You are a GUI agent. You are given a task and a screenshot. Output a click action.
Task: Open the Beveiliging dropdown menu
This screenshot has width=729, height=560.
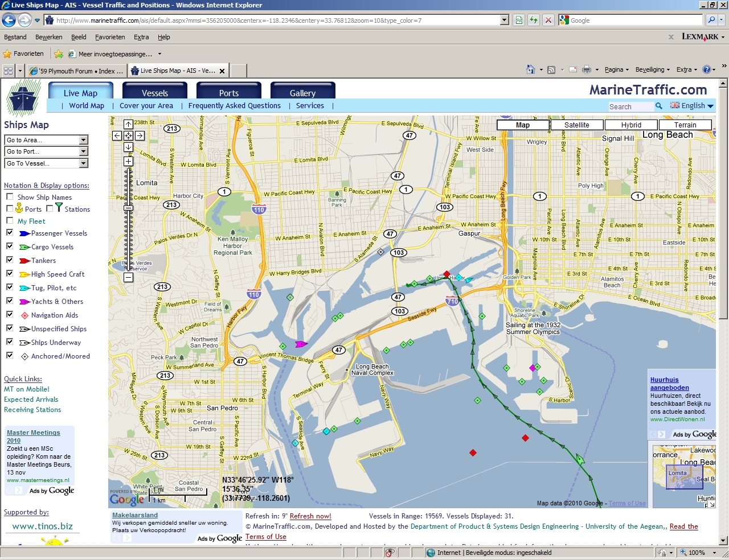pyautogui.click(x=653, y=69)
